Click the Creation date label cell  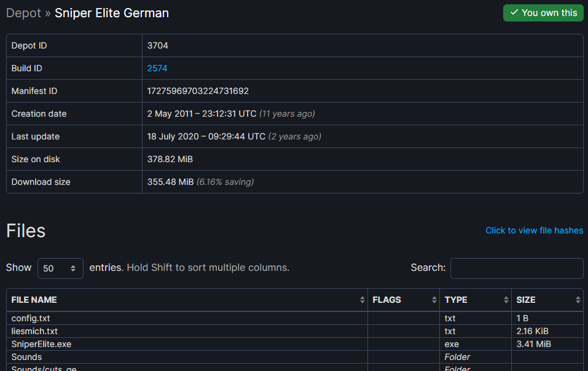point(74,114)
